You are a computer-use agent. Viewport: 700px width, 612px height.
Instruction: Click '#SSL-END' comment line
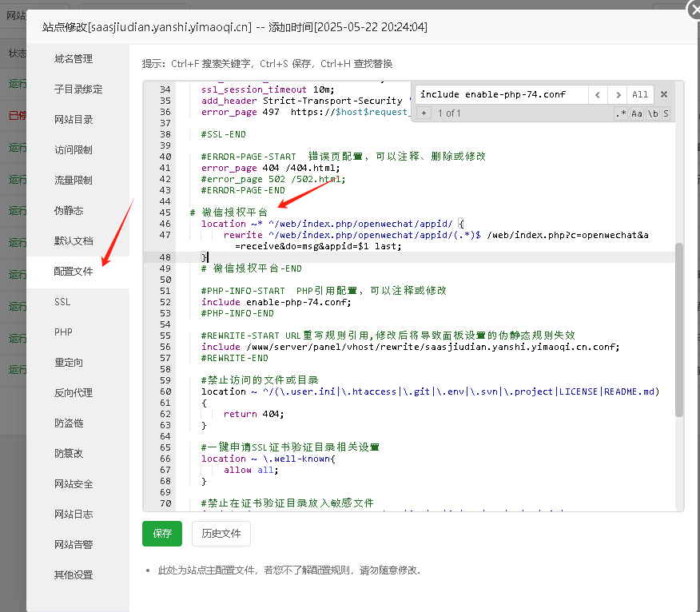tap(223, 134)
